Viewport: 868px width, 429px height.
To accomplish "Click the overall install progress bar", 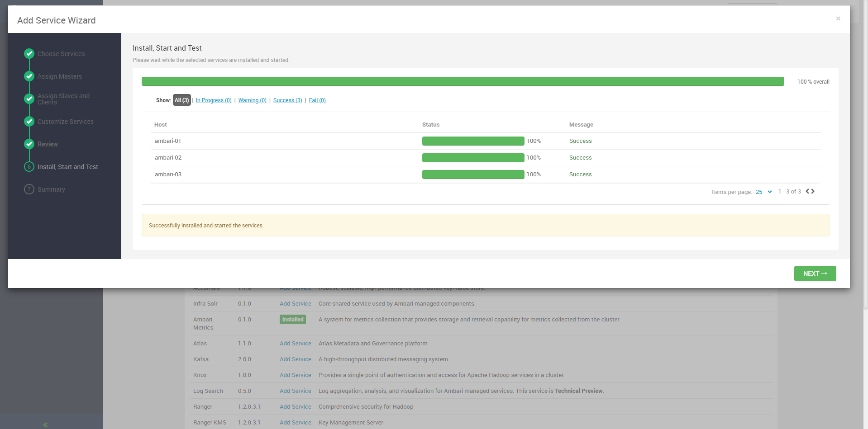I will click(x=463, y=81).
